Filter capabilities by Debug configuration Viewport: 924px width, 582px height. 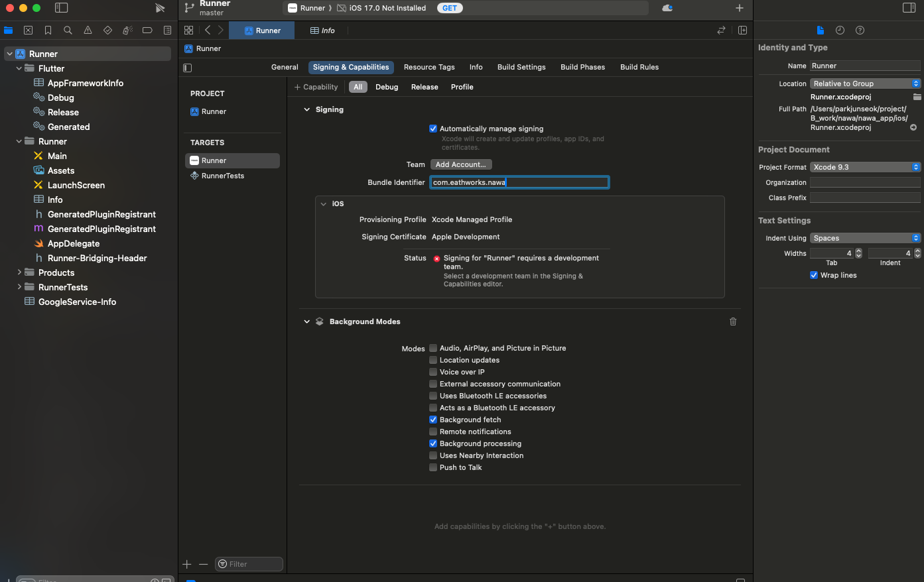tap(387, 87)
